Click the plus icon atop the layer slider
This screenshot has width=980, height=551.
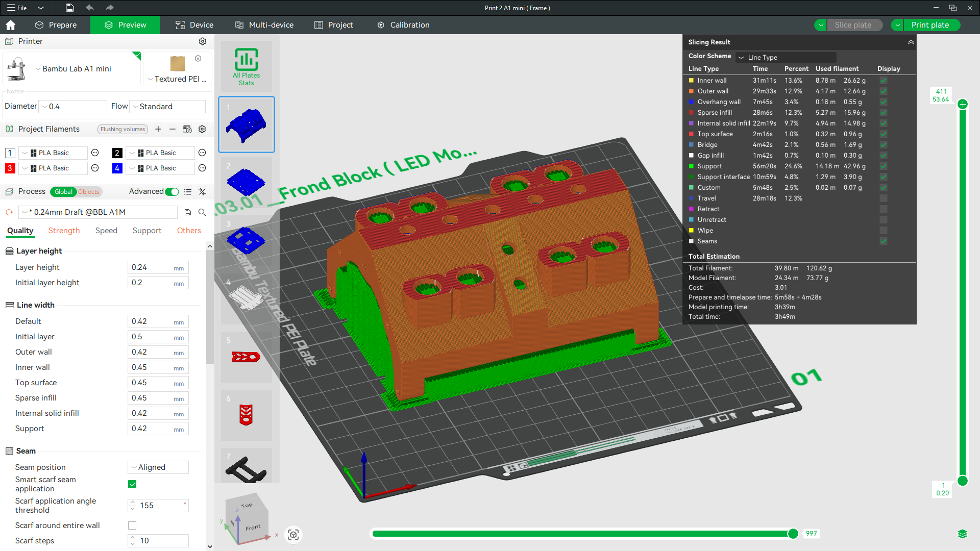(963, 104)
